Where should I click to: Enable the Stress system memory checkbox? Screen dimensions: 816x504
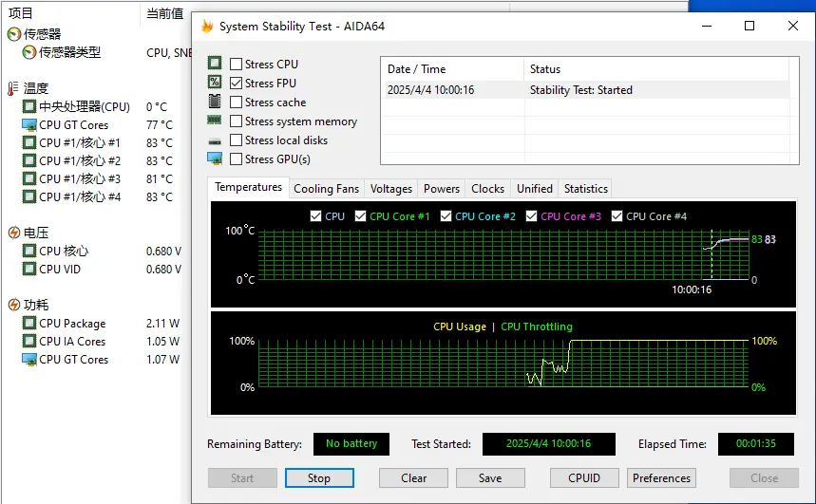(x=236, y=121)
